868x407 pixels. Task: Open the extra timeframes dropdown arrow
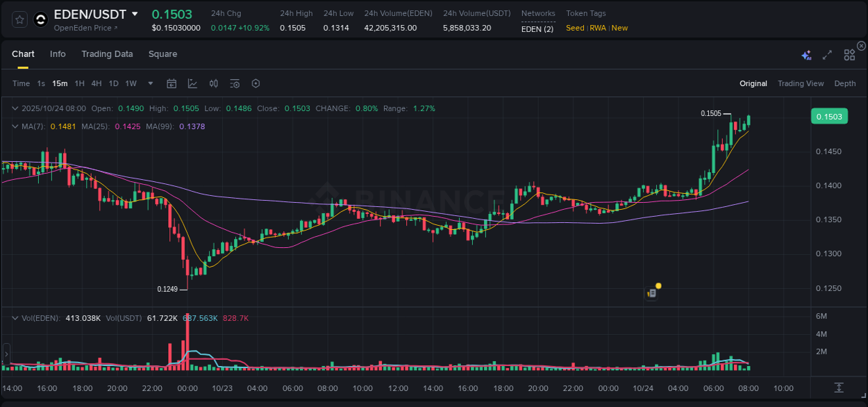point(149,83)
